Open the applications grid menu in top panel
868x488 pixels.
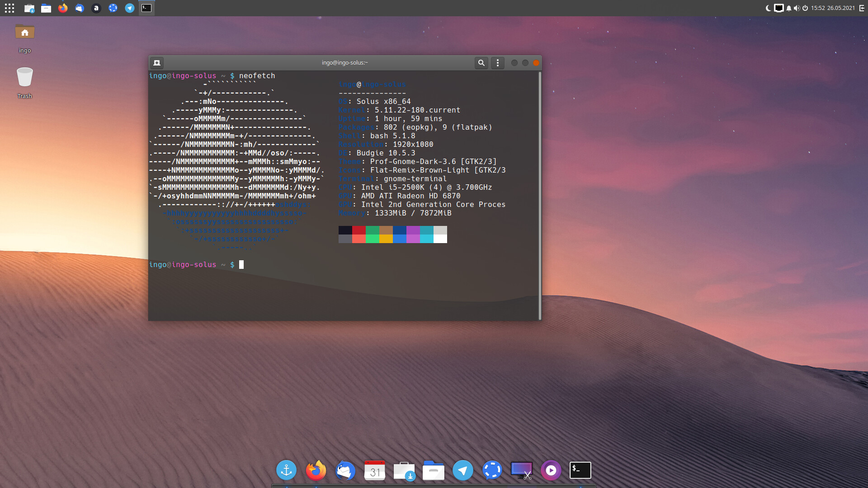click(x=9, y=8)
